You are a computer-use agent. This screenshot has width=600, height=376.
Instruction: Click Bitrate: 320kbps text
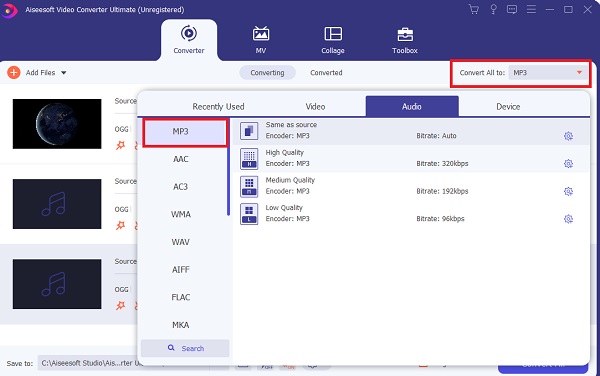coord(442,163)
